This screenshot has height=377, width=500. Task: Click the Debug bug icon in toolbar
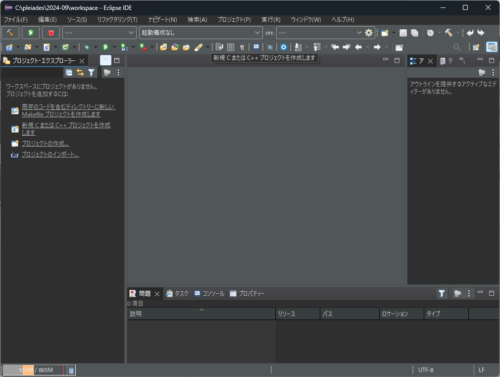[x=87, y=47]
